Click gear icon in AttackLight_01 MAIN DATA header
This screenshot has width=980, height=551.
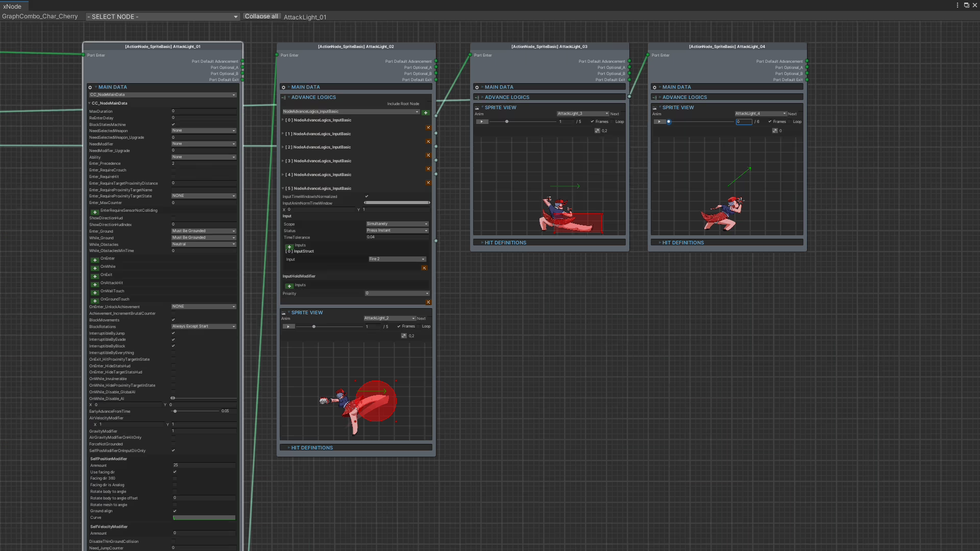(x=90, y=87)
